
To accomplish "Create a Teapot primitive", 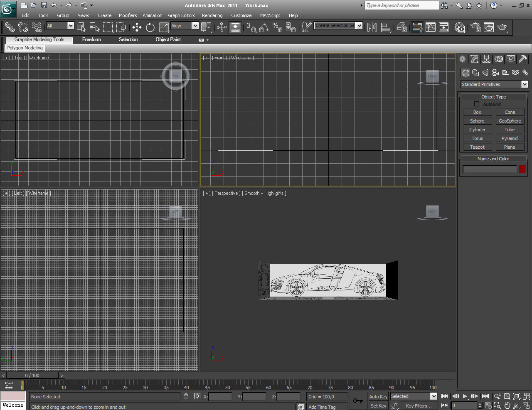I will point(477,147).
